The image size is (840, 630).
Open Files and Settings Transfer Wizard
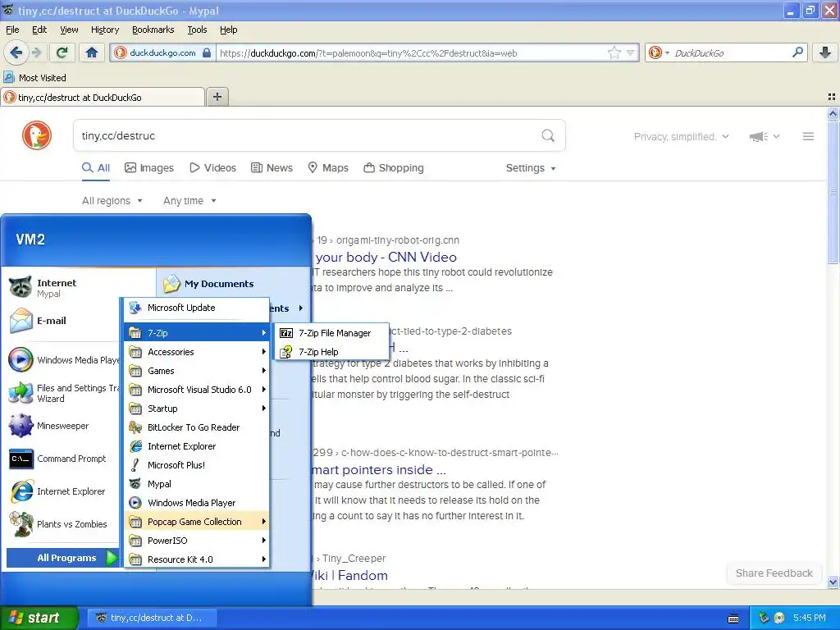point(63,393)
